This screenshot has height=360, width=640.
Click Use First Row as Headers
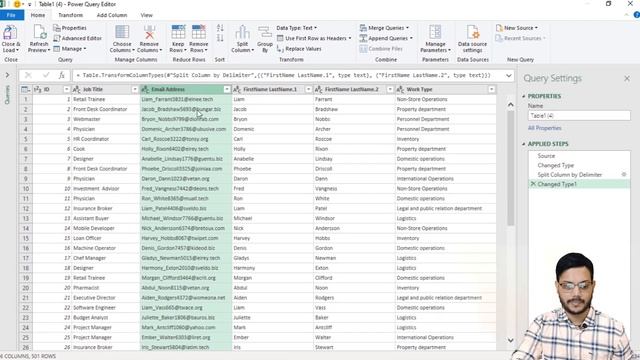click(314, 38)
